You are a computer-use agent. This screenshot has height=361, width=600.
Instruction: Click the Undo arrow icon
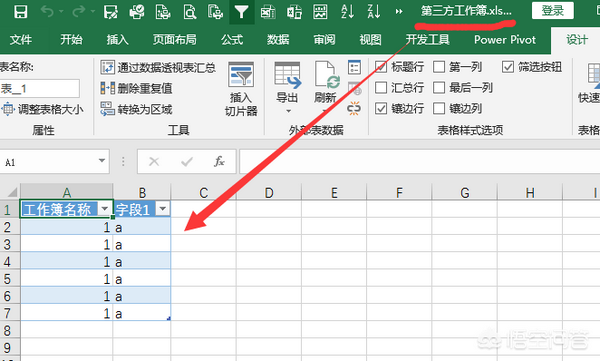[x=47, y=11]
